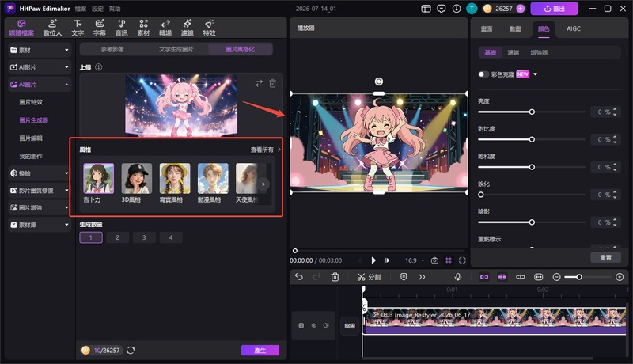Open the 16:9 aspect ratio dropdown

pyautogui.click(x=415, y=260)
